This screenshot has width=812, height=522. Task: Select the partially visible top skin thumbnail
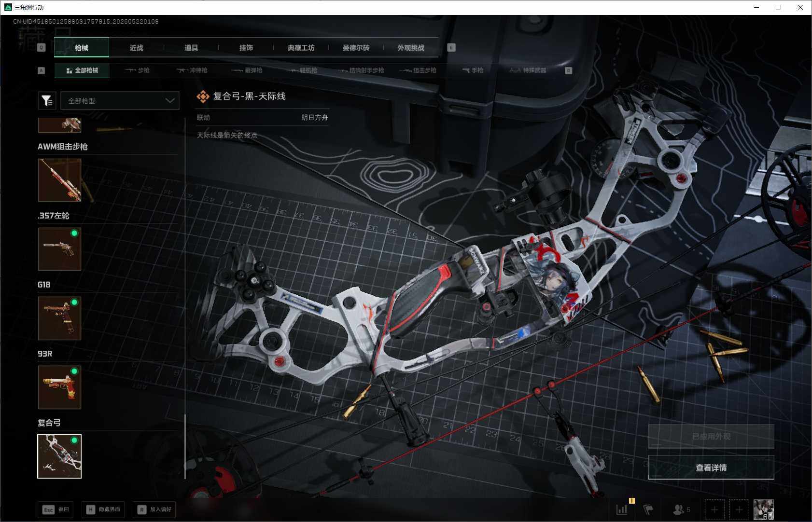tap(59, 125)
